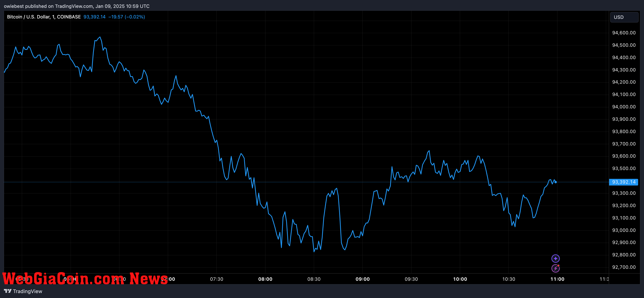Click the 93,800.00 price axis label

click(624, 132)
